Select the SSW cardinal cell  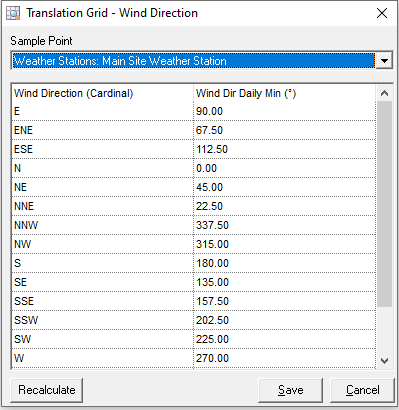tap(103, 320)
